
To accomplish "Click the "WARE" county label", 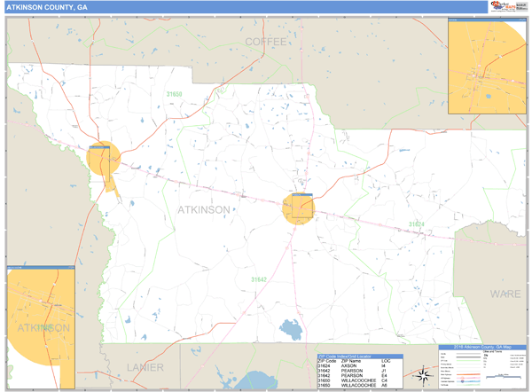I will coord(505,294).
